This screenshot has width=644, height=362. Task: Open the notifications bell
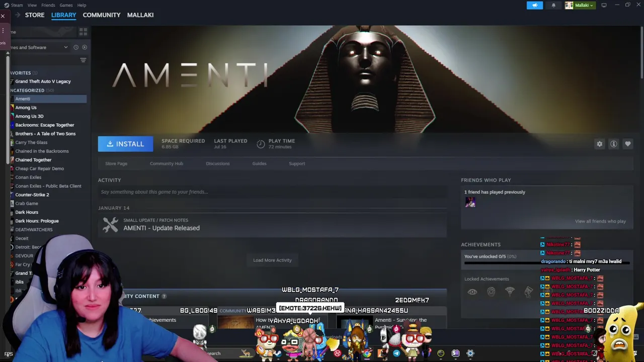[553, 5]
